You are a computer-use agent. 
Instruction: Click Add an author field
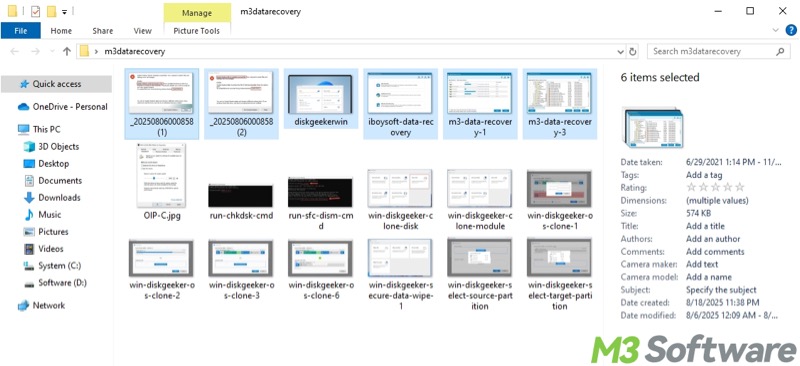713,239
